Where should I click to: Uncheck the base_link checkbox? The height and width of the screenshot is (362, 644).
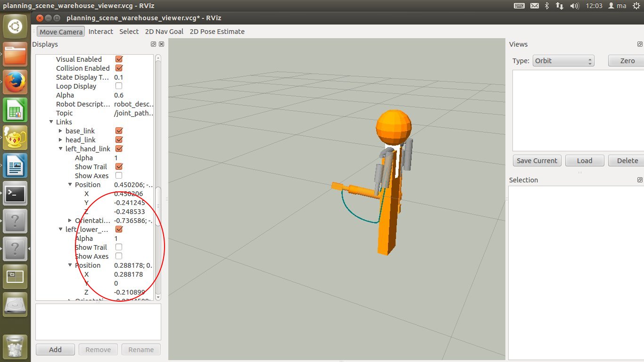point(119,131)
